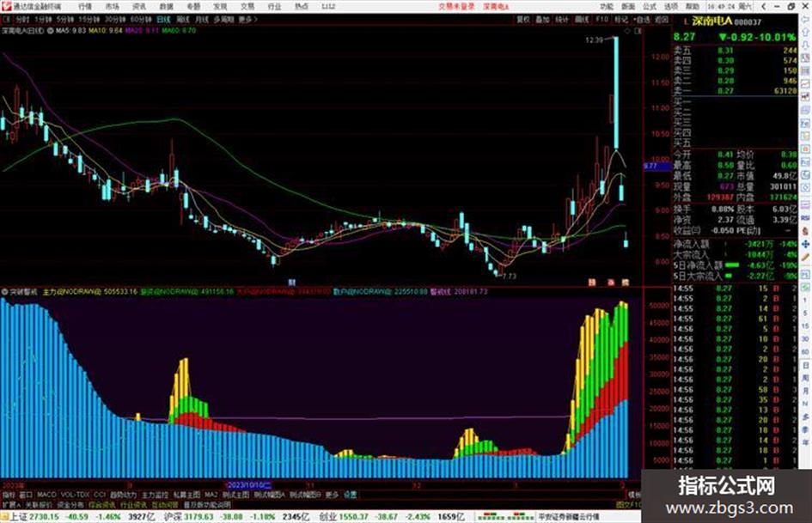The image size is (812, 523).
Task: Open the 公式 menu
Action: tap(650, 6)
